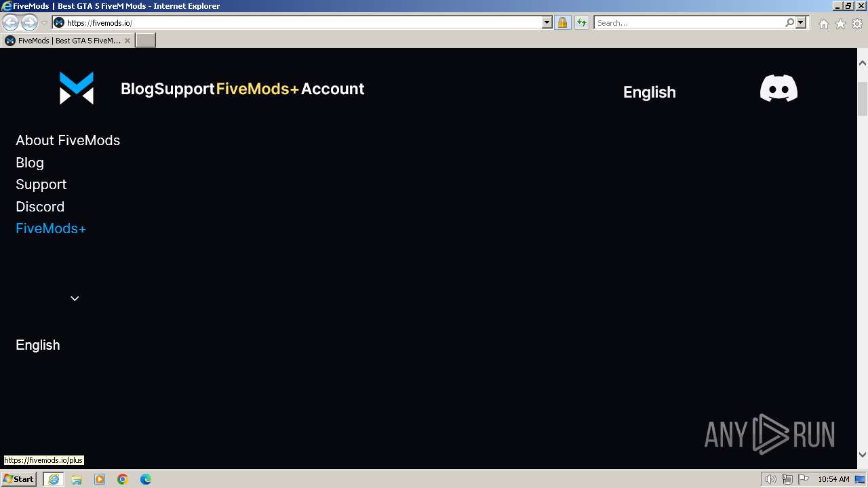Screen dimensions: 868x488
Task: Open the Action Center flag icon
Action: pos(804,479)
